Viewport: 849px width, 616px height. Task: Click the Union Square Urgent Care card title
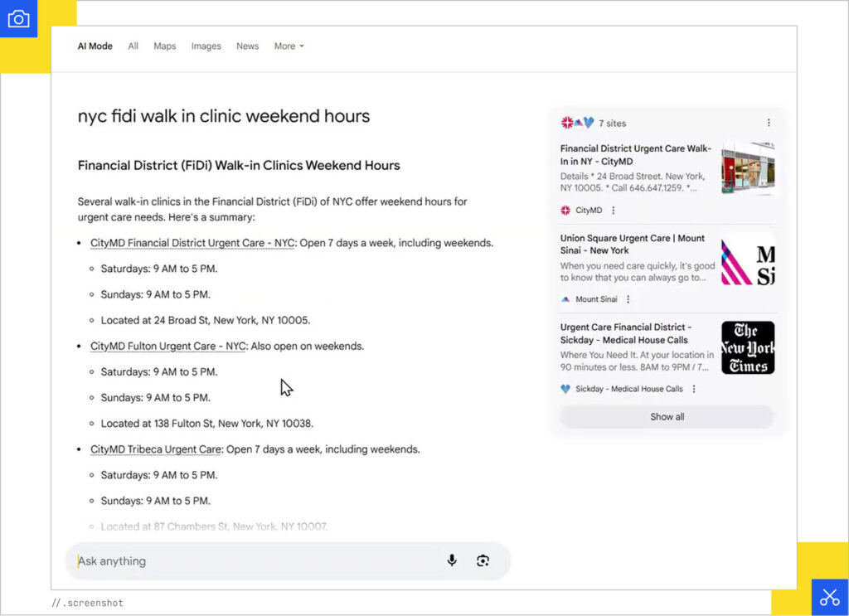[x=633, y=244]
